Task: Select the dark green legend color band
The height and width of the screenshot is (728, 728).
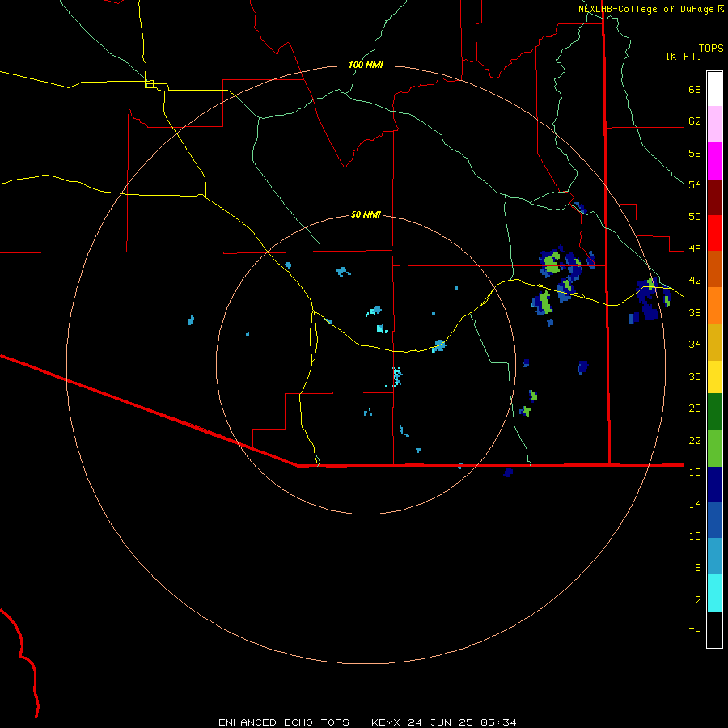Action: pos(714,412)
